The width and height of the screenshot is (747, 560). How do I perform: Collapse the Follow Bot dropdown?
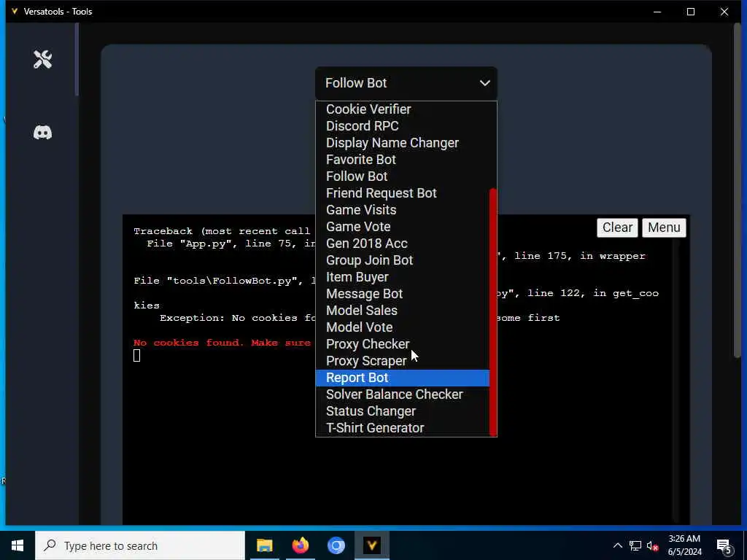click(x=406, y=83)
